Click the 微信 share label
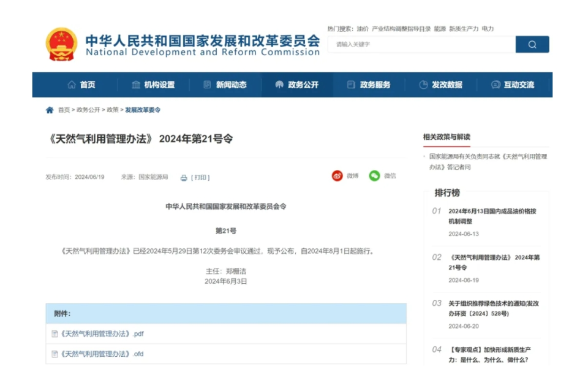Screen dimensions: 588x385 click(390, 175)
